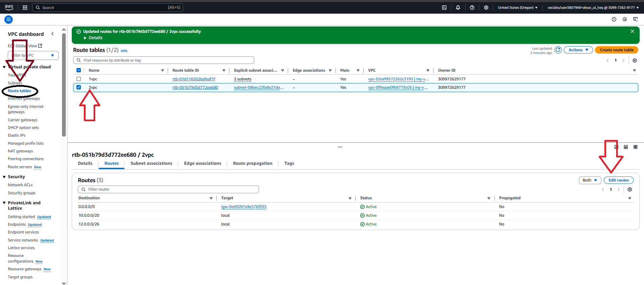Open Peering connections in the sidebar
644x285 pixels.
tap(26, 159)
